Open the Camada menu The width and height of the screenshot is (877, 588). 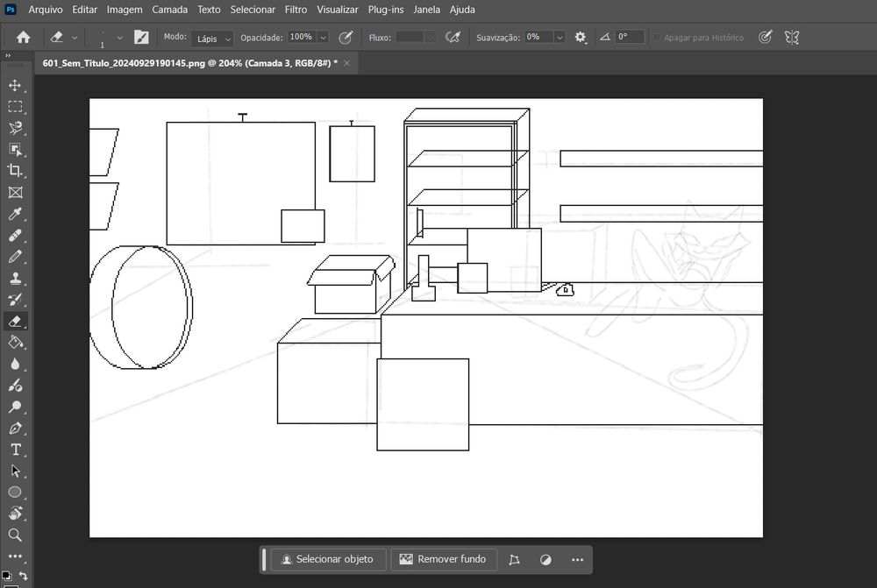[169, 10]
